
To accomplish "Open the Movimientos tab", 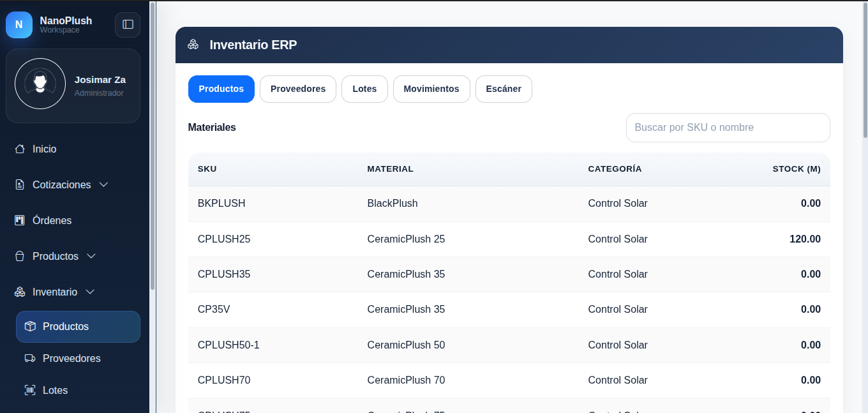I will pos(431,89).
